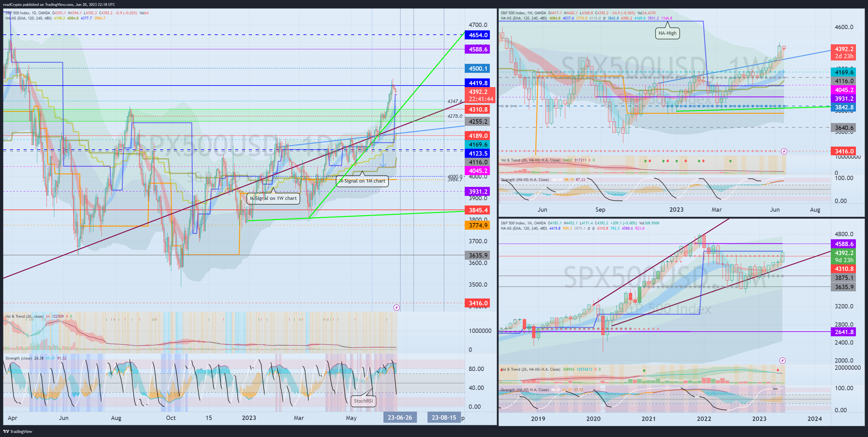The image size is (868, 437).
Task: Click the 3635.9 price label on monthly chart
Action: click(x=844, y=287)
